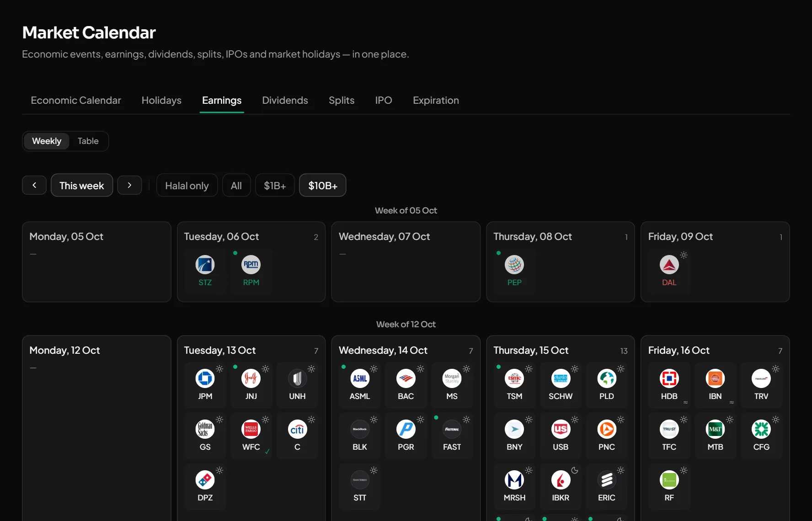The height and width of the screenshot is (521, 812).
Task: Open Morgan Stanley MS icon
Action: (452, 378)
